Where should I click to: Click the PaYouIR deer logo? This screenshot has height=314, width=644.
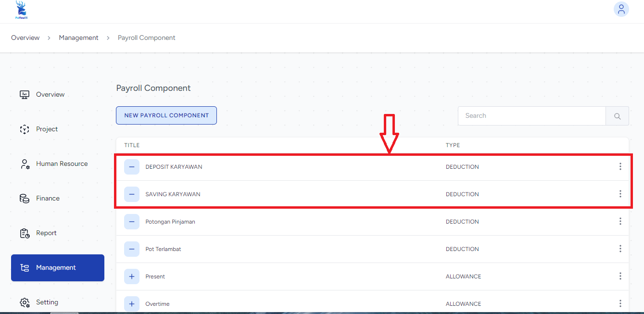[21, 10]
